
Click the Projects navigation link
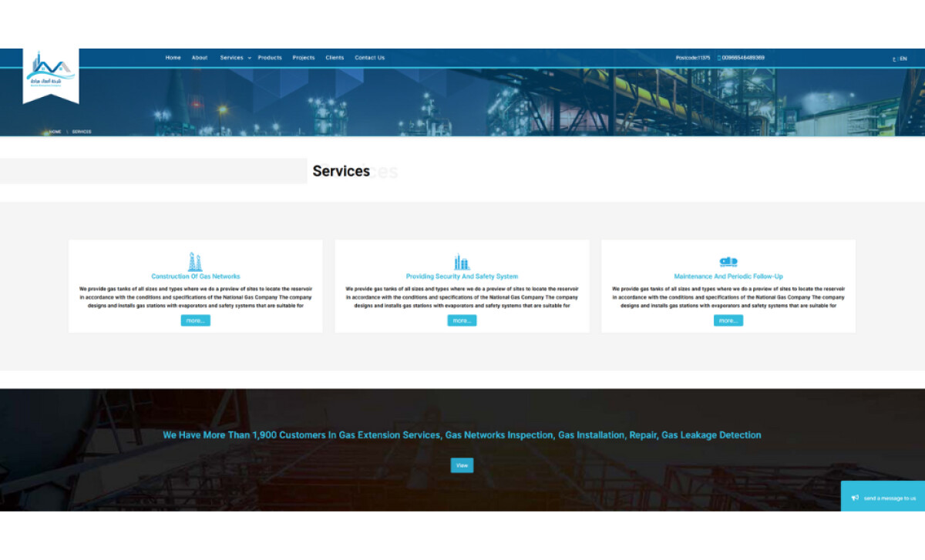click(304, 57)
